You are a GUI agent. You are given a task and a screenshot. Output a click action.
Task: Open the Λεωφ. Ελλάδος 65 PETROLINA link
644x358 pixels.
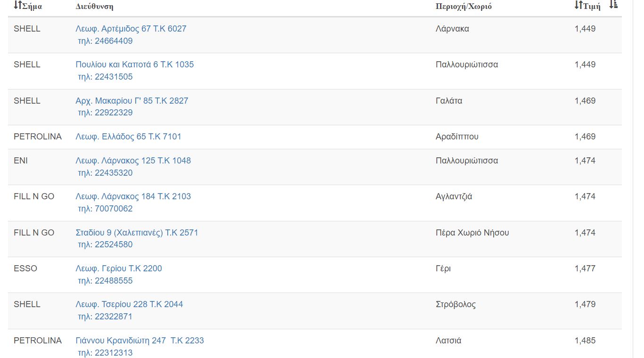pos(128,137)
